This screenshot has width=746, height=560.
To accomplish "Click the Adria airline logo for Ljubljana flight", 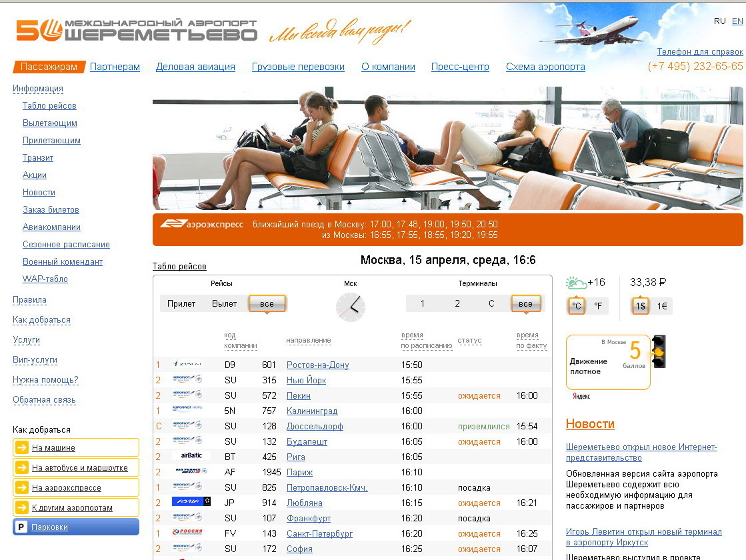I will click(x=191, y=502).
